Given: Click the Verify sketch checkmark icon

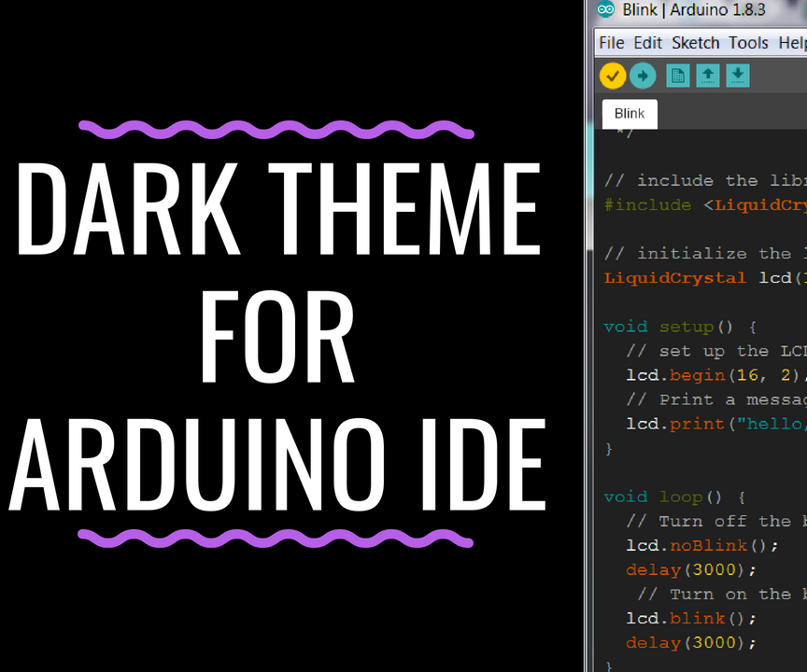Looking at the screenshot, I should point(613,76).
